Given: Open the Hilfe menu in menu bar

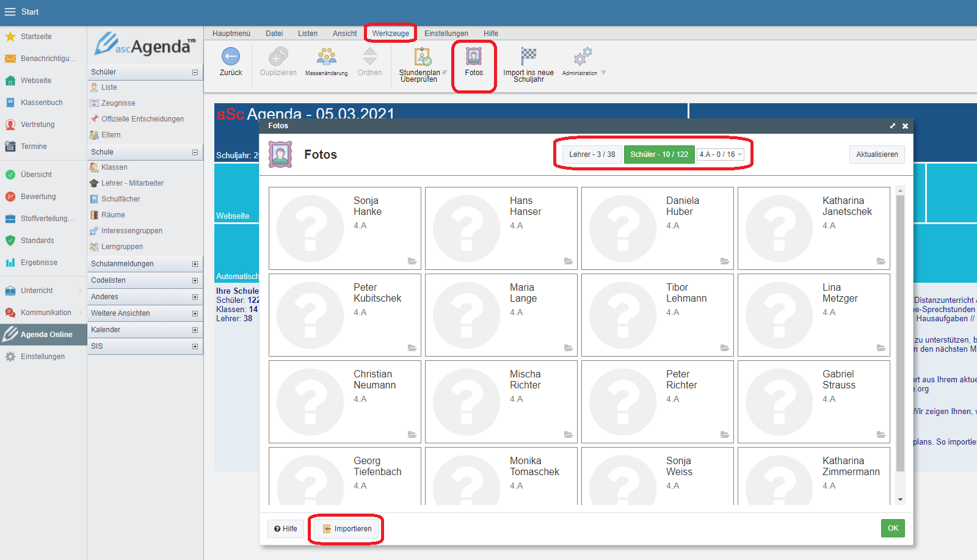Looking at the screenshot, I should click(x=491, y=34).
